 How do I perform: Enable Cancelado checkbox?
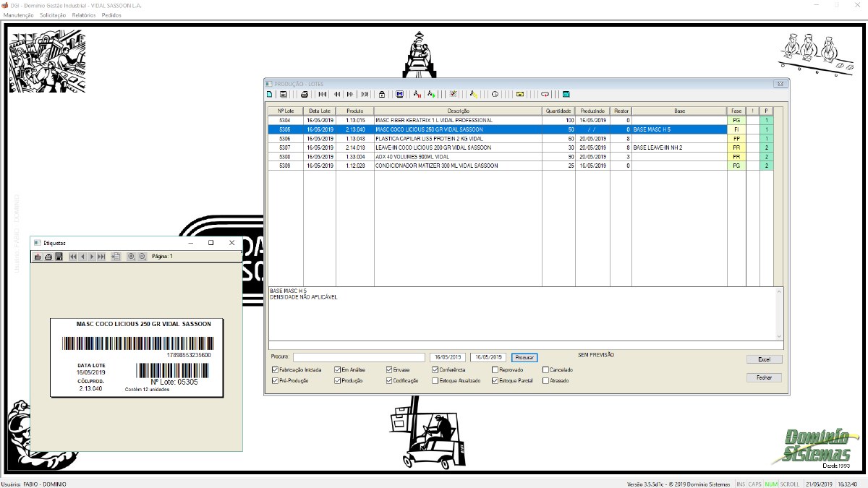545,369
